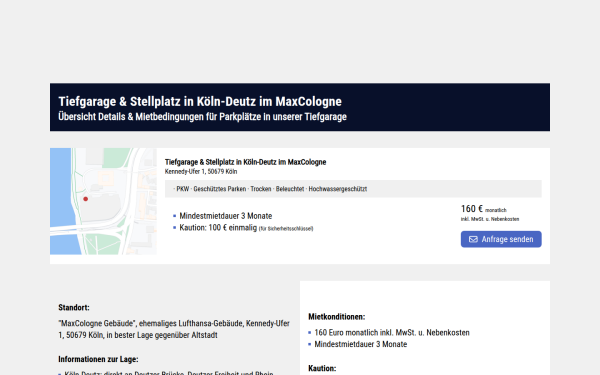The image size is (600, 375).
Task: Click the address 'Kennedy-Ufer 1, 50679 Köln'
Action: click(201, 171)
